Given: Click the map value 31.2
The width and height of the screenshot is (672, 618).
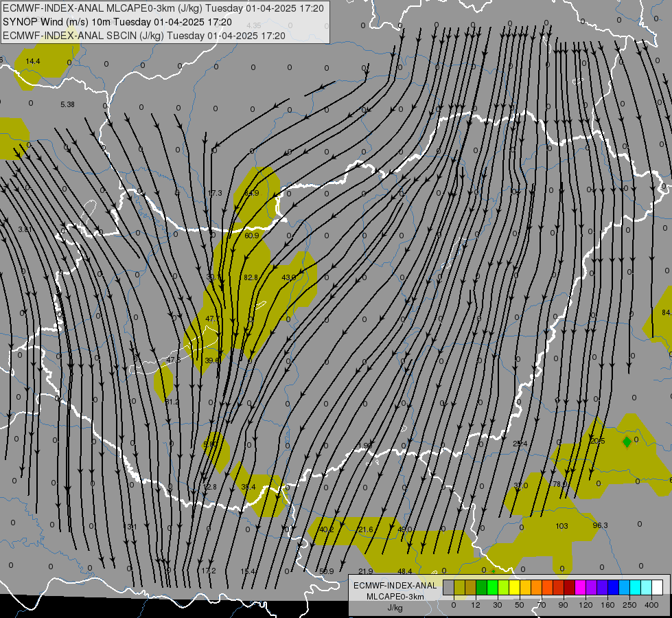Looking at the screenshot, I should 172,402.
